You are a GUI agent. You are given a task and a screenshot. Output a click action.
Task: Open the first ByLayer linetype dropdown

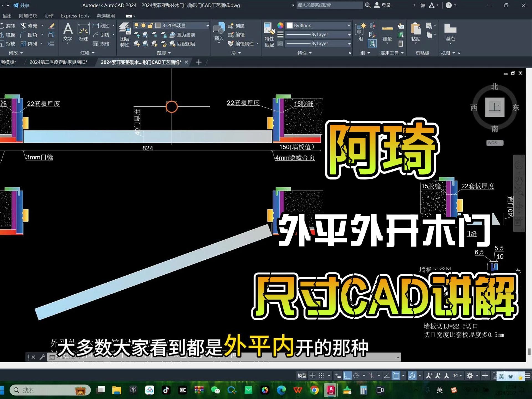[319, 35]
